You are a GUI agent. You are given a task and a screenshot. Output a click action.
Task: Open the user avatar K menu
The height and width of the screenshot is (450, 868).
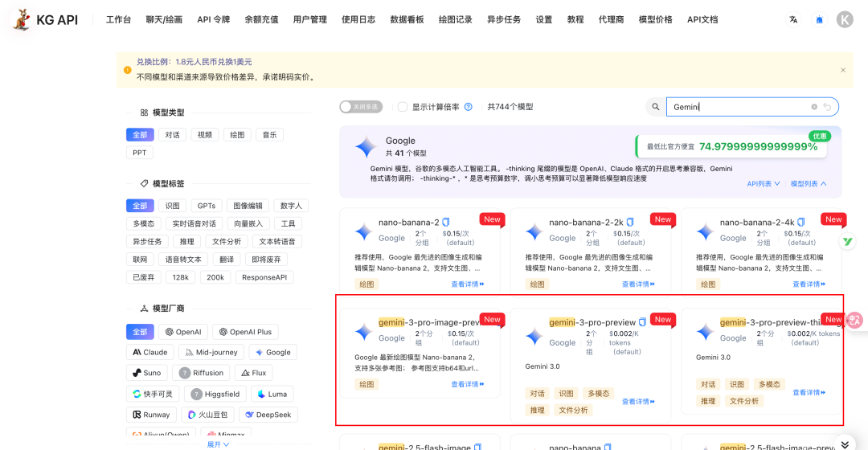[845, 19]
